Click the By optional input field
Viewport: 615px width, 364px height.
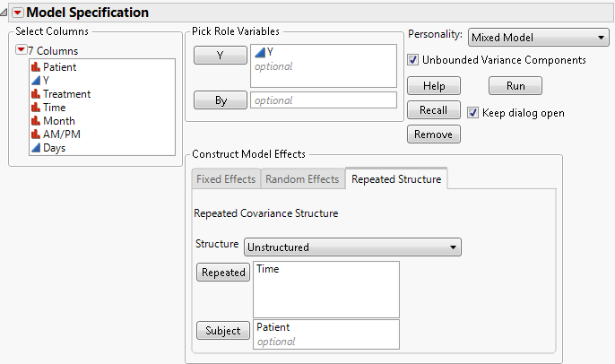coord(323,100)
